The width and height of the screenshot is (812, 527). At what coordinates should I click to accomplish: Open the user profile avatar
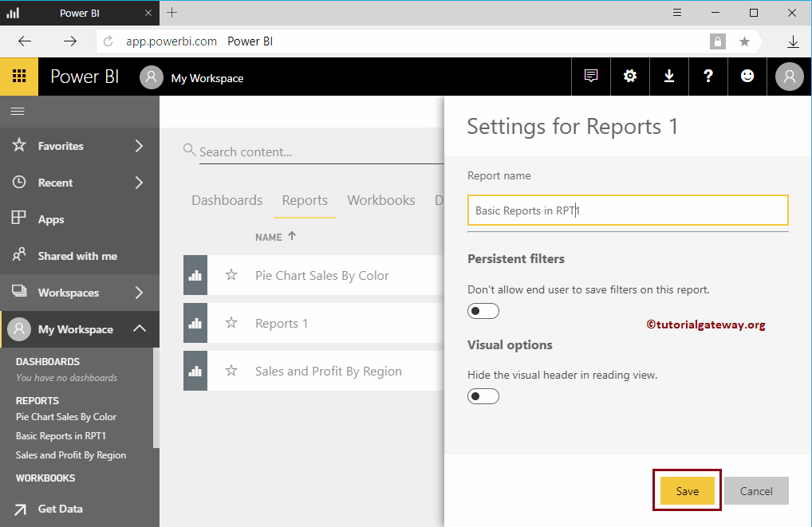click(x=788, y=76)
